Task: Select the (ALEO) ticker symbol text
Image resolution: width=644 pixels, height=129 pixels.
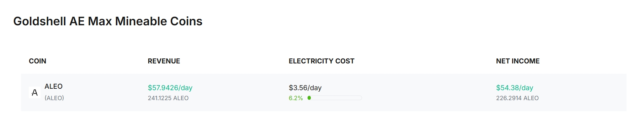Action: point(54,98)
